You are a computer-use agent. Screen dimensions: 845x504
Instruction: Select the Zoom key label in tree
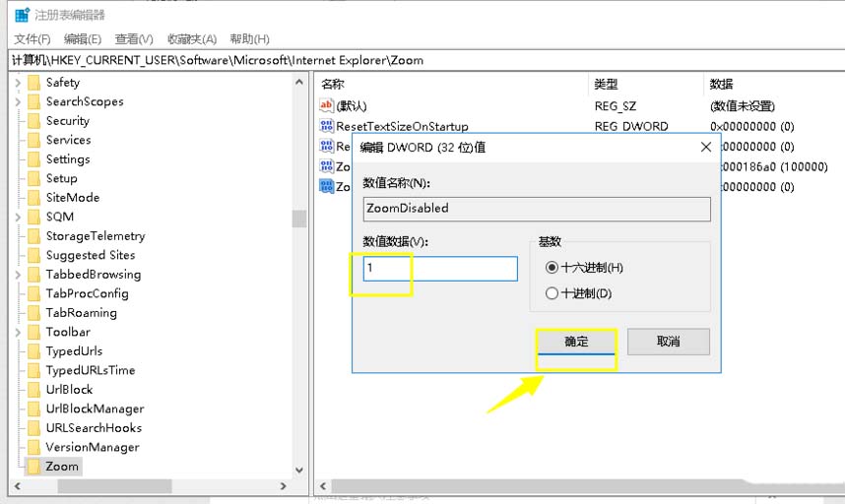coord(62,467)
